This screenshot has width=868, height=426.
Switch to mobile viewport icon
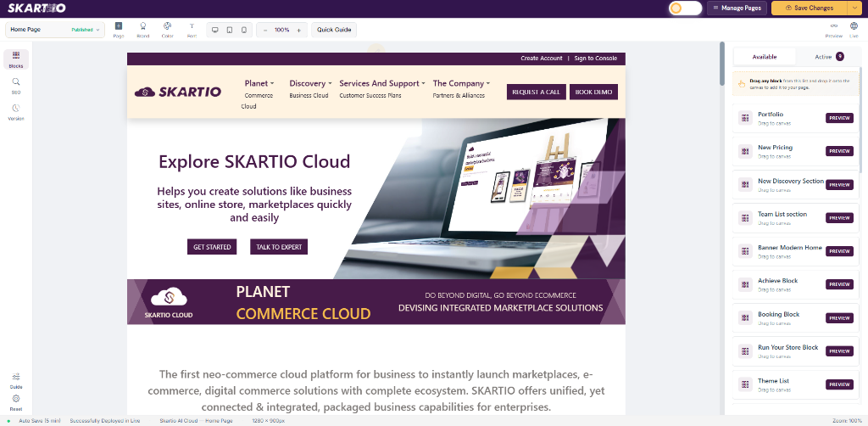click(243, 30)
